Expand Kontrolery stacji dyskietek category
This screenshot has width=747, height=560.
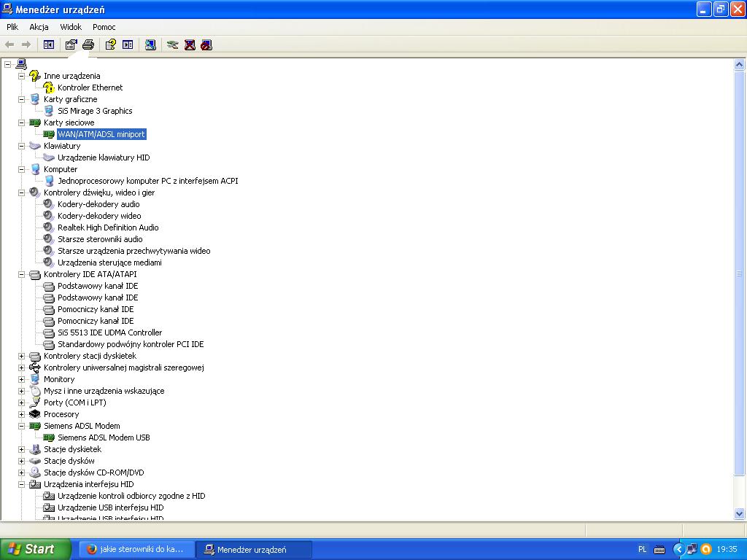click(x=21, y=356)
